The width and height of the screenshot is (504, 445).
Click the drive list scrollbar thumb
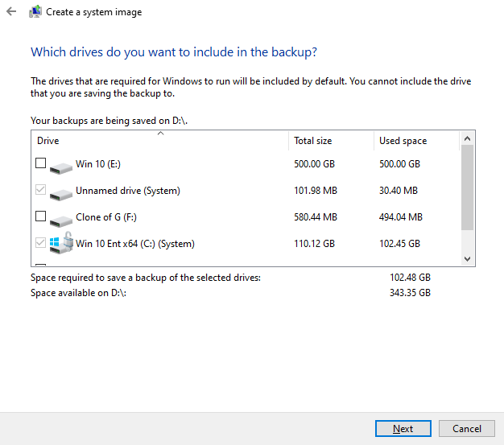(468, 188)
